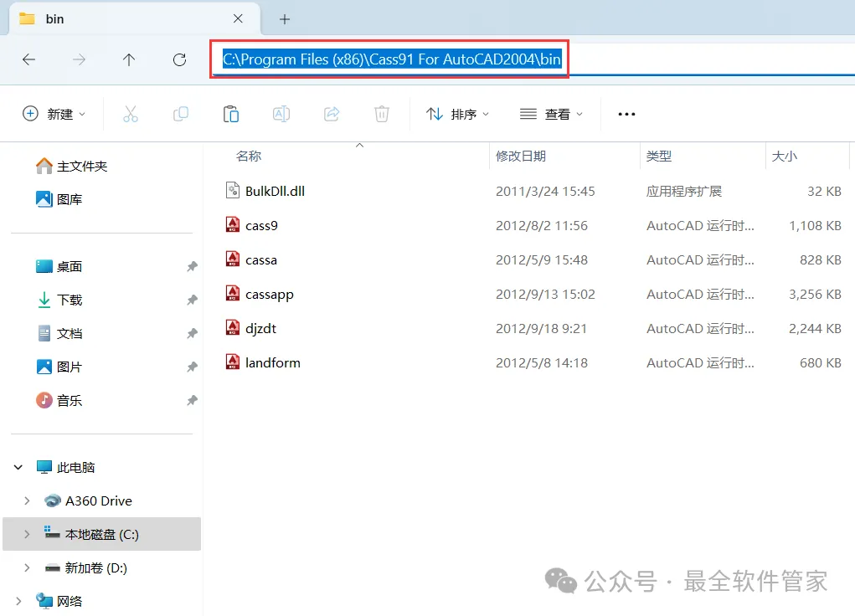Click date 2012/9/13 15:02 of cassapp
The height and width of the screenshot is (616, 855).
[545, 294]
